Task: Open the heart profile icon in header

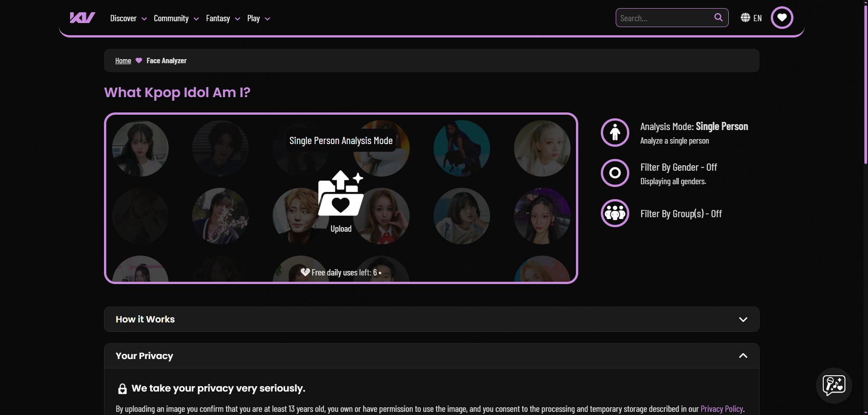Action: [782, 18]
